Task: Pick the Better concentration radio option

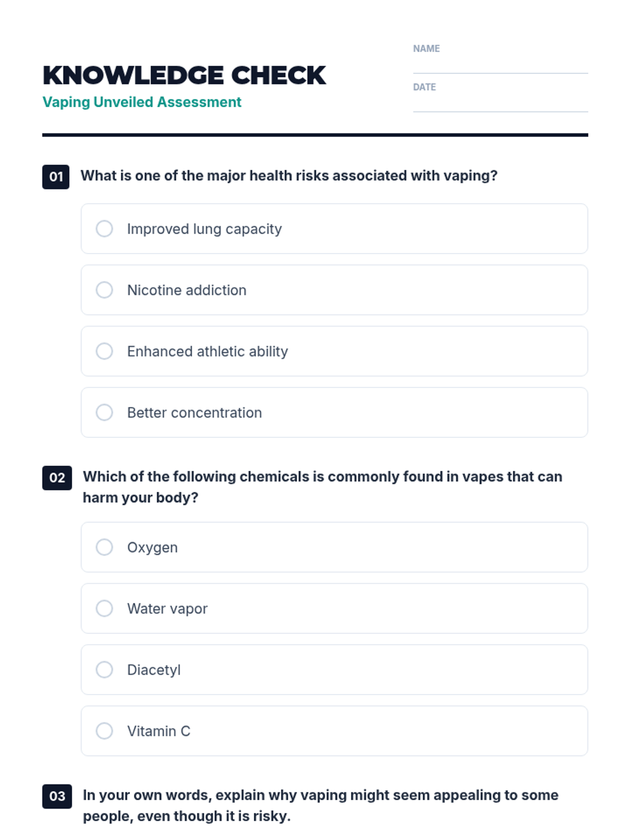Action: pyautogui.click(x=104, y=413)
